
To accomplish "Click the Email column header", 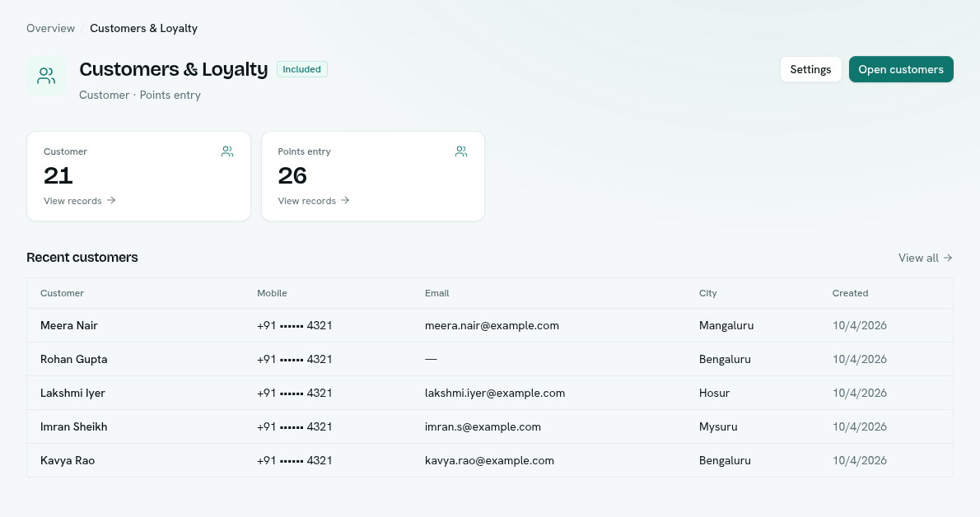I will click(436, 293).
